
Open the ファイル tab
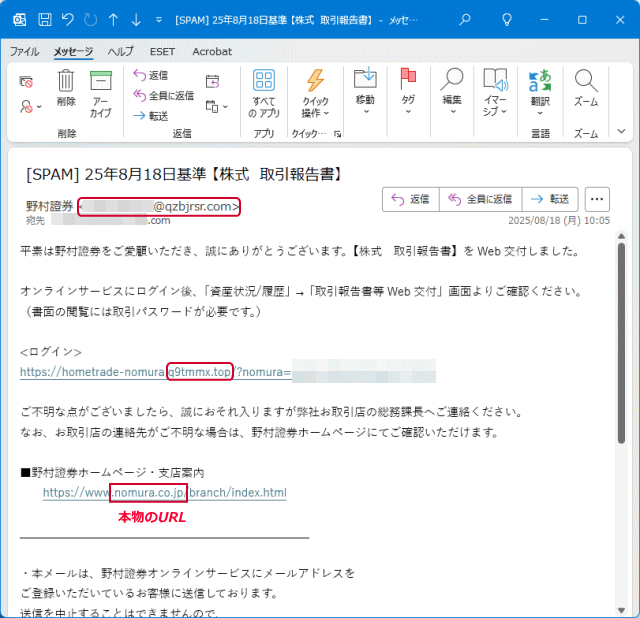point(24,51)
